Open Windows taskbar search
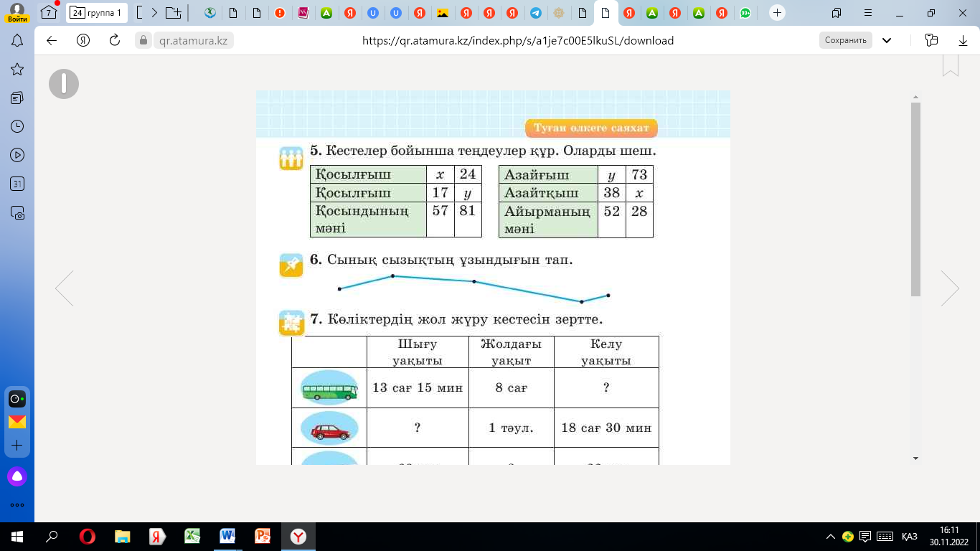The width and height of the screenshot is (980, 551). [x=52, y=537]
